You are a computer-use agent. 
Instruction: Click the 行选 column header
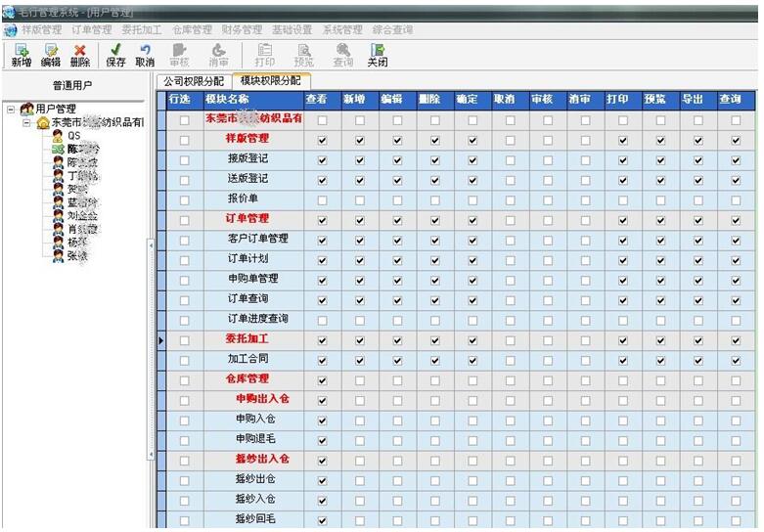(x=185, y=100)
